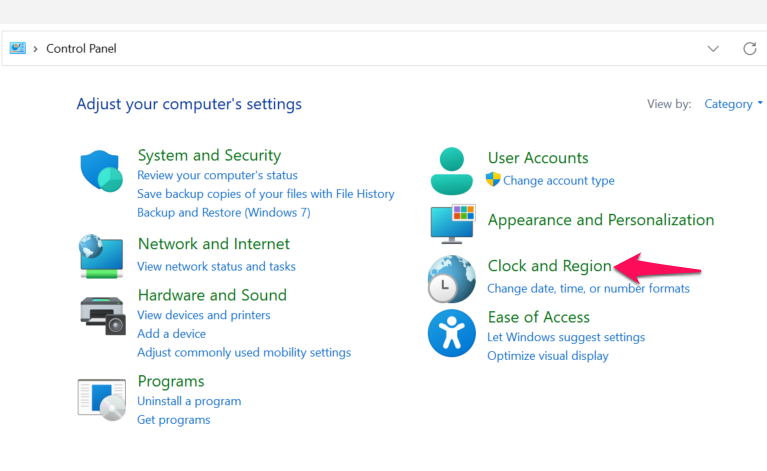Click View network status and tasks

click(x=216, y=266)
